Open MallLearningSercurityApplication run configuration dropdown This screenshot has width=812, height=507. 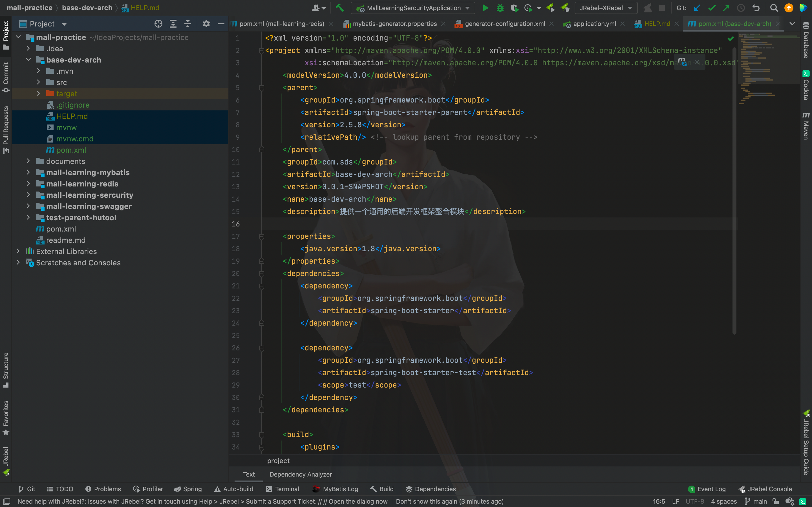coord(413,8)
